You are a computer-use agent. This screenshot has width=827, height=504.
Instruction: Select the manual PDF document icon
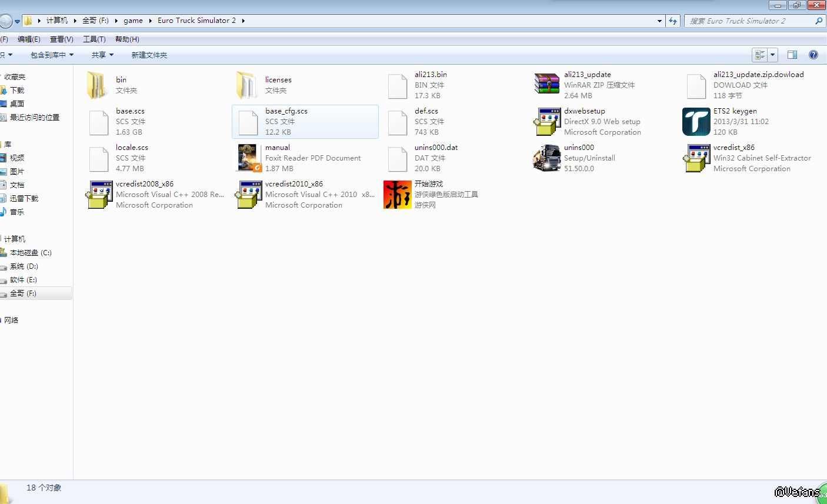point(249,158)
